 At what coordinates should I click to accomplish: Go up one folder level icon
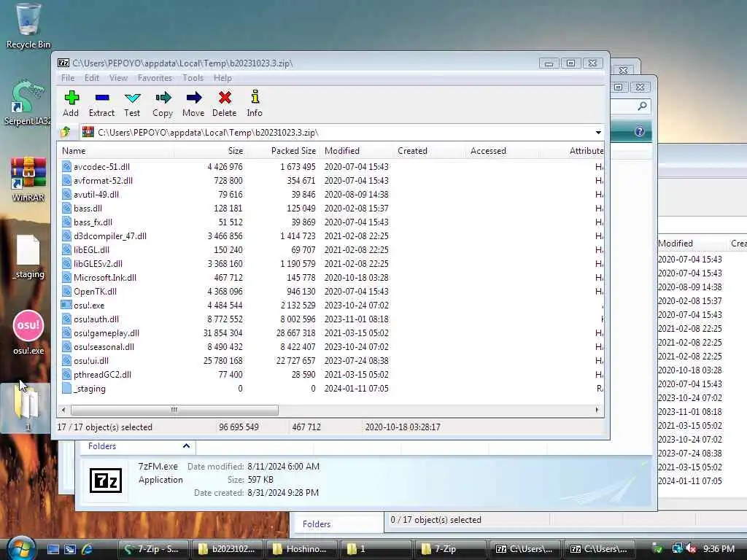[x=66, y=132]
